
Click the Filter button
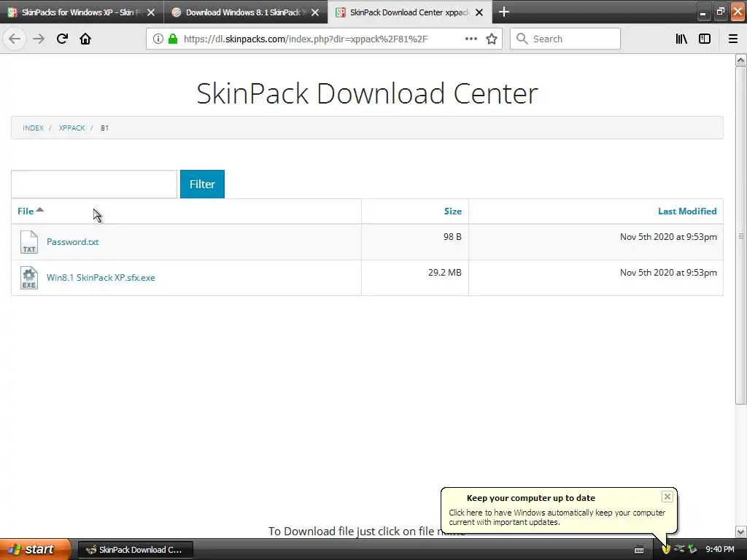coord(202,184)
